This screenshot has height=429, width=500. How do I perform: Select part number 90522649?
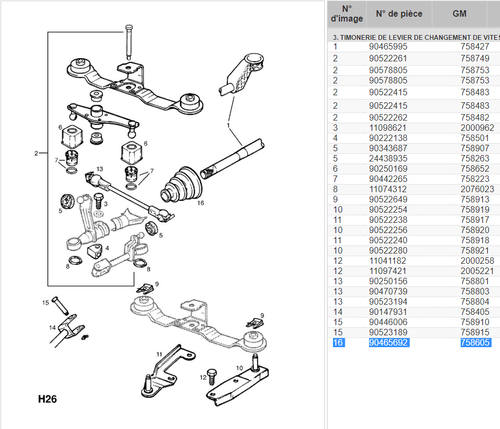(x=388, y=199)
